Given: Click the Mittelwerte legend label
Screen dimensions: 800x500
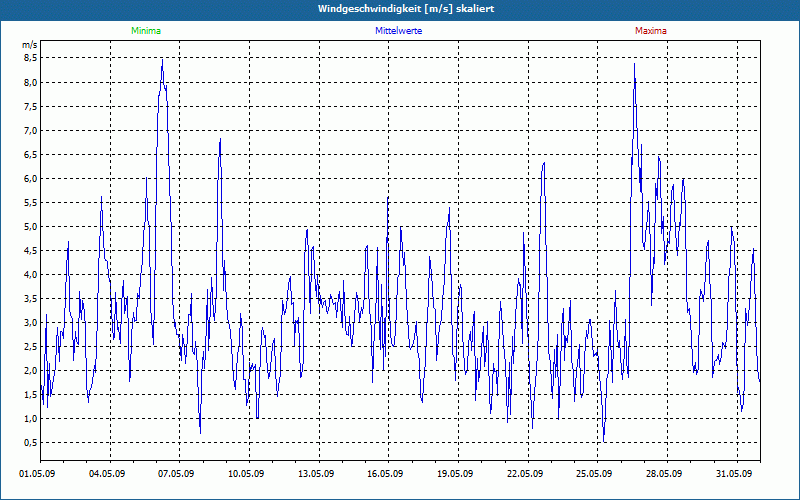Looking at the screenshot, I should (398, 31).
